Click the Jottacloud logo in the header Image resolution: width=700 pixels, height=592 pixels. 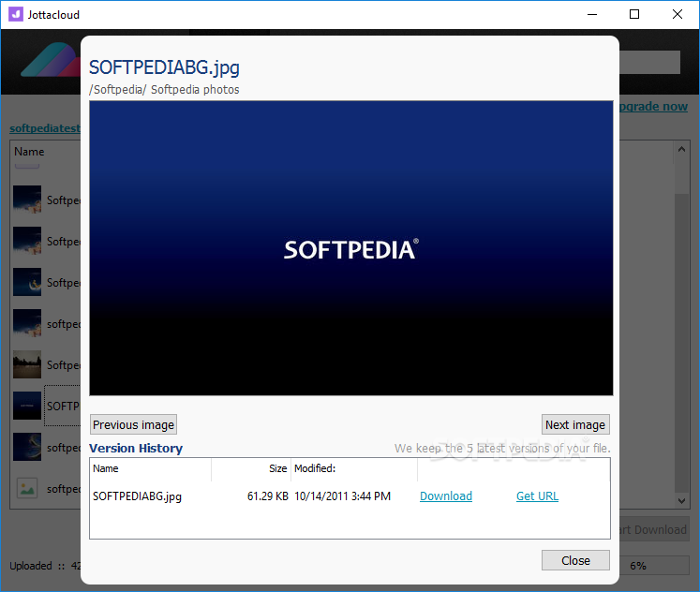coord(51,60)
